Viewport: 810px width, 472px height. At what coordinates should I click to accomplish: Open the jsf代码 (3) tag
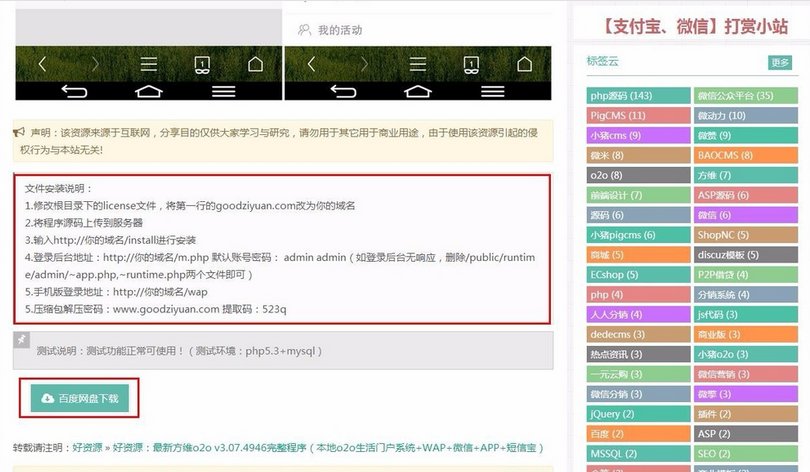[x=746, y=314]
